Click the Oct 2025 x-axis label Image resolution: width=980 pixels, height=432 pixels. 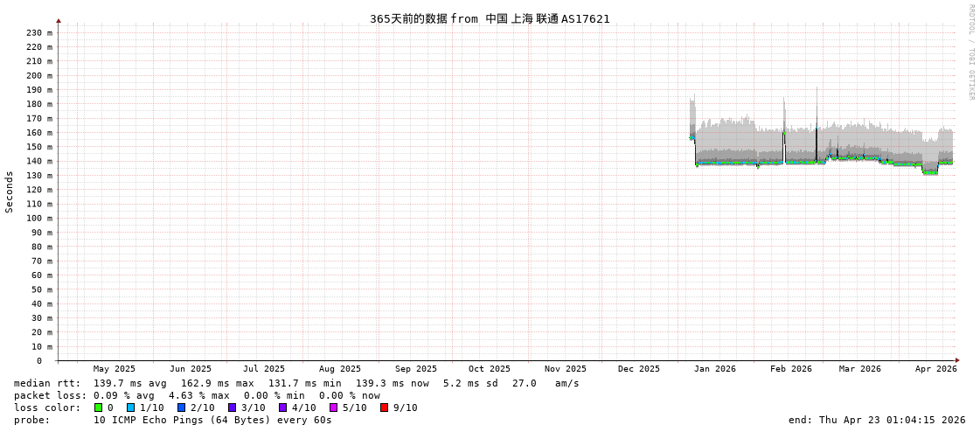click(x=489, y=369)
